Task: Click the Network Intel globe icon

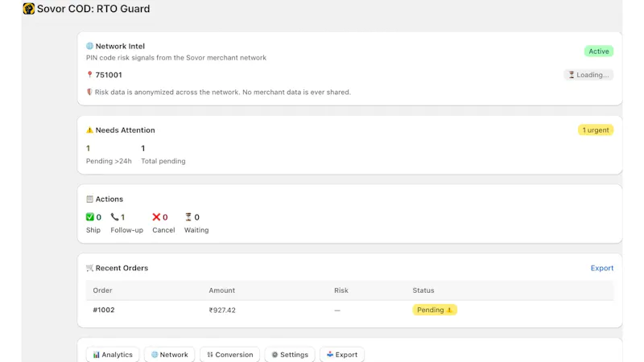Action: pyautogui.click(x=89, y=46)
